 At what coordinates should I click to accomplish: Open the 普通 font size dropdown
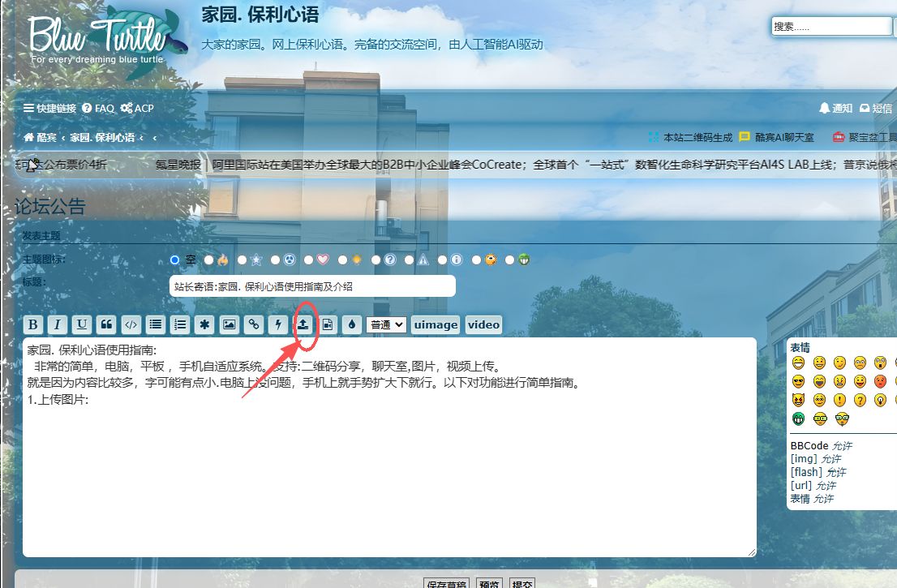pos(386,324)
